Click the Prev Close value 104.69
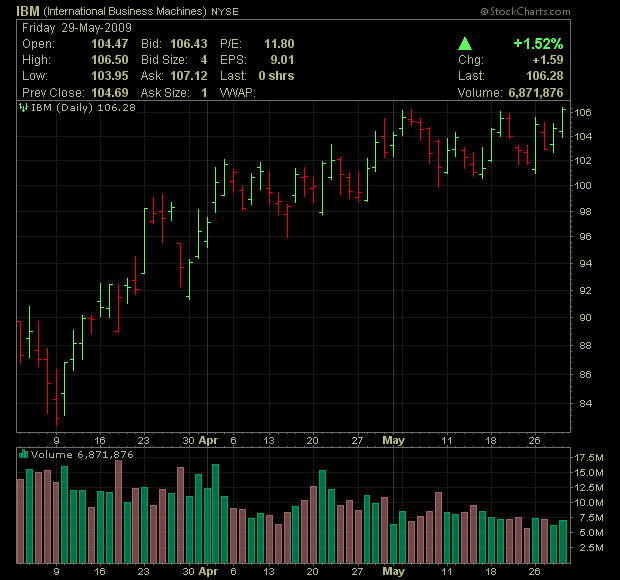The image size is (620, 580). (110, 93)
